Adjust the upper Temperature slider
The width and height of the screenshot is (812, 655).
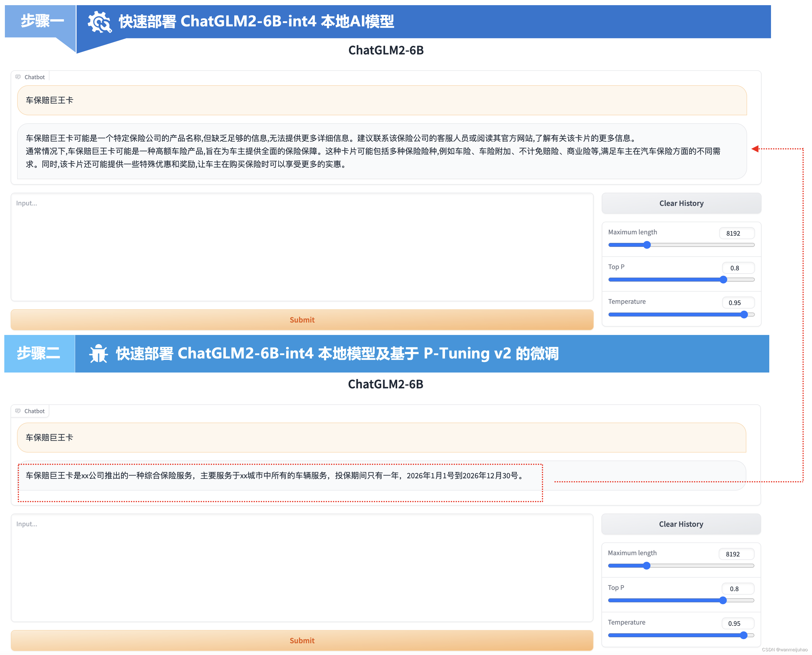click(x=681, y=314)
